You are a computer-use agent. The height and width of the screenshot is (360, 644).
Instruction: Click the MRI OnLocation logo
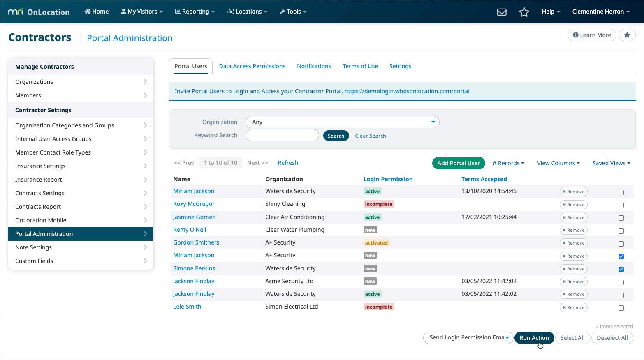39,12
